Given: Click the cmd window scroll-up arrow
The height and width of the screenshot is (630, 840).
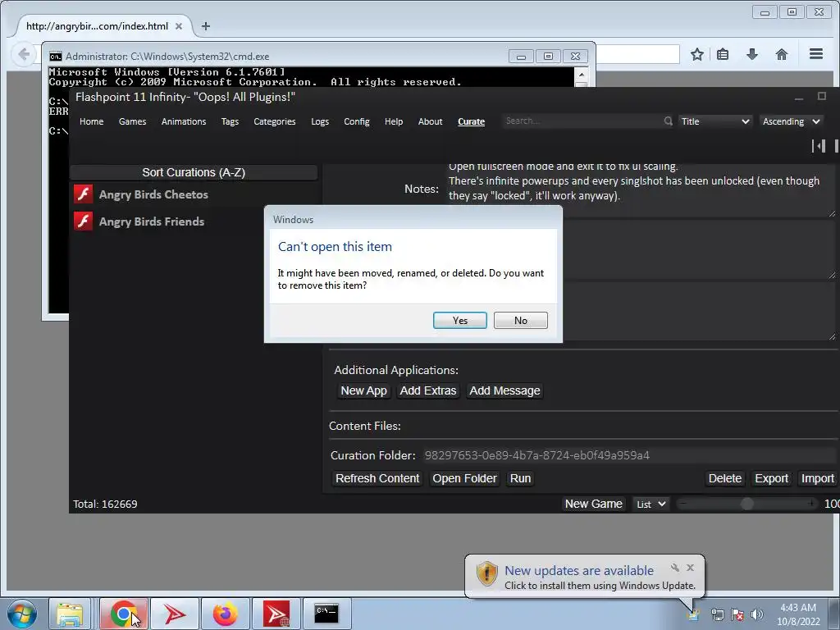Looking at the screenshot, I should [x=581, y=74].
